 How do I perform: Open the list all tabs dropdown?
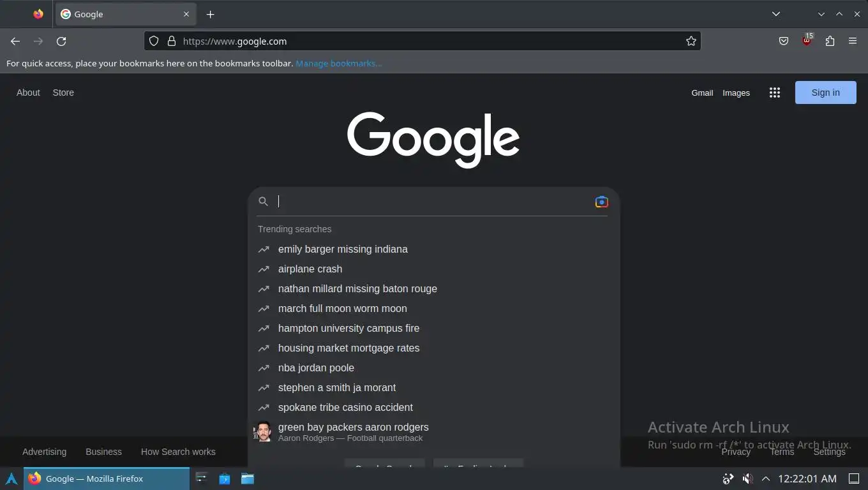tap(776, 14)
